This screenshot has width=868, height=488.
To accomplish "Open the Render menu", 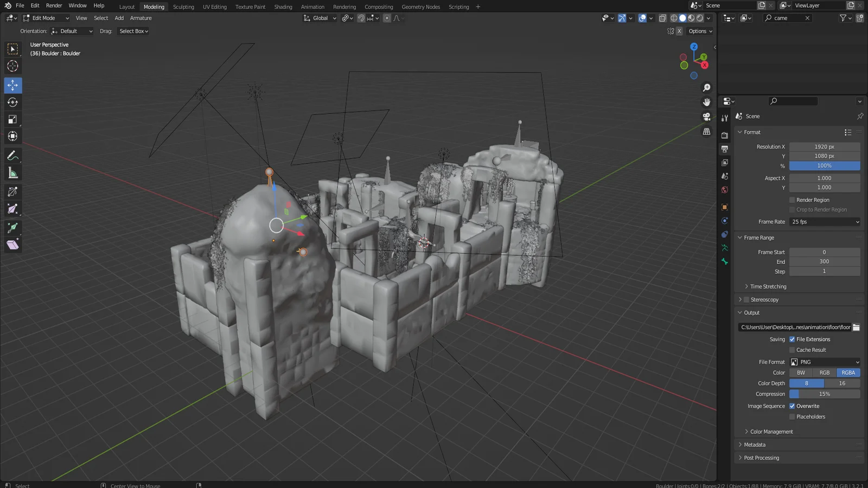I will point(54,5).
